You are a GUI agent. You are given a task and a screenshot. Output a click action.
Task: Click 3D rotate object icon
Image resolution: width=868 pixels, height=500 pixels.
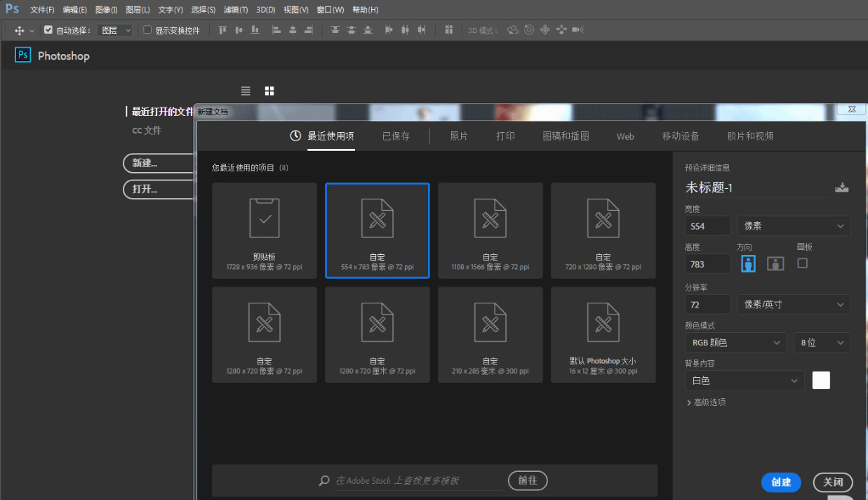(513, 30)
